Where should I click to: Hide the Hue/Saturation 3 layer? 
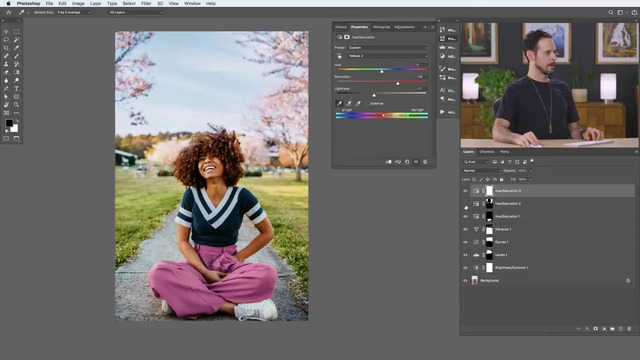465,191
